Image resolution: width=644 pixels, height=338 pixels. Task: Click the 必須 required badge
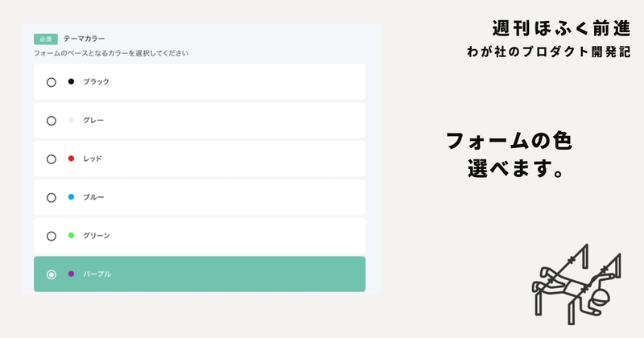(x=46, y=39)
